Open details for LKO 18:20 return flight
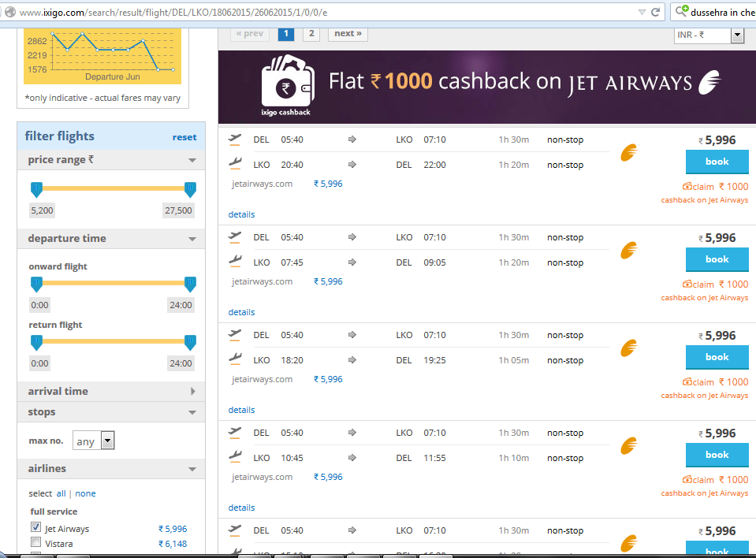Screen dimensions: 756x558 point(241,410)
